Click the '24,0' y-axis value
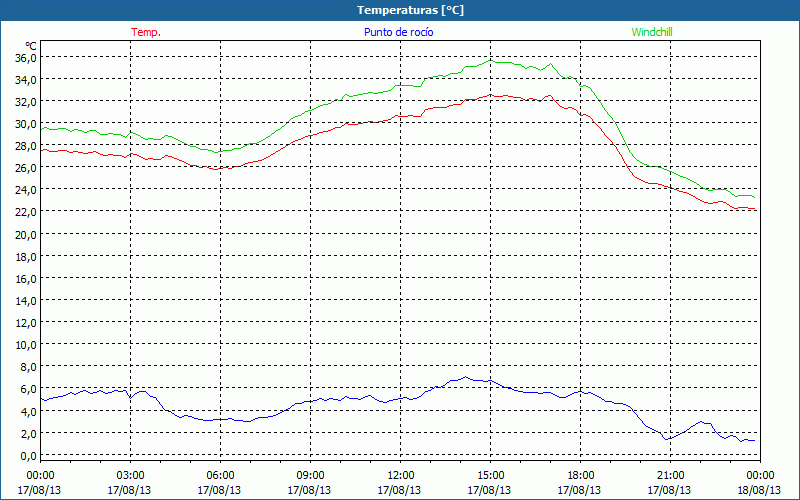 [x=26, y=190]
